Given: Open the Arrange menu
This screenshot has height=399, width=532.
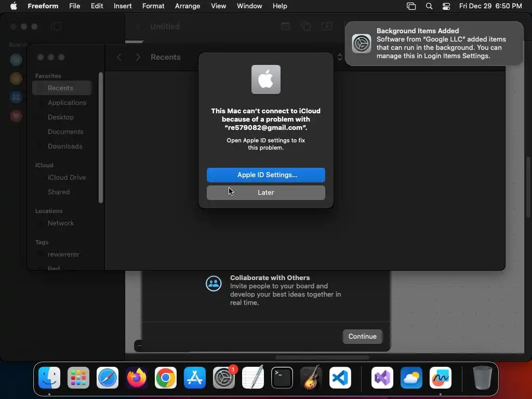Looking at the screenshot, I should point(187,6).
